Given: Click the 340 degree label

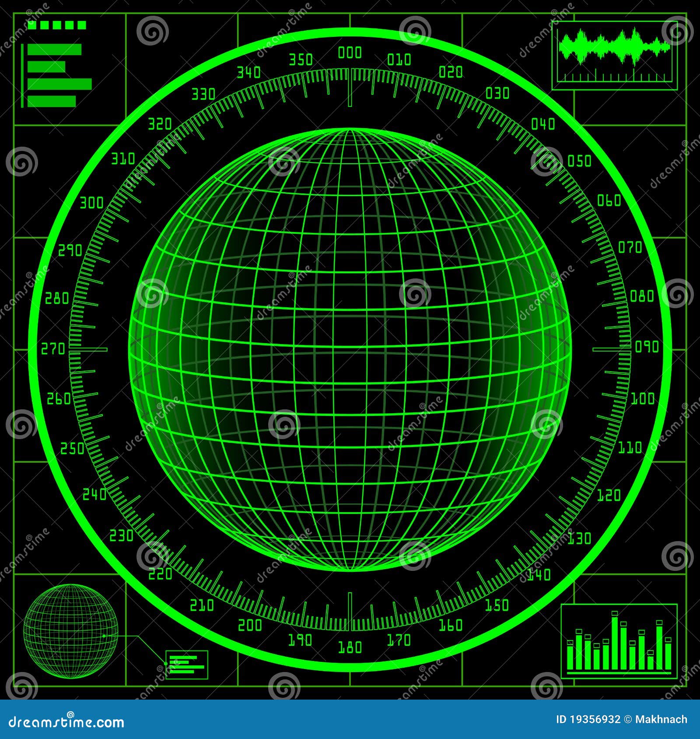Looking at the screenshot, I should click(248, 72).
